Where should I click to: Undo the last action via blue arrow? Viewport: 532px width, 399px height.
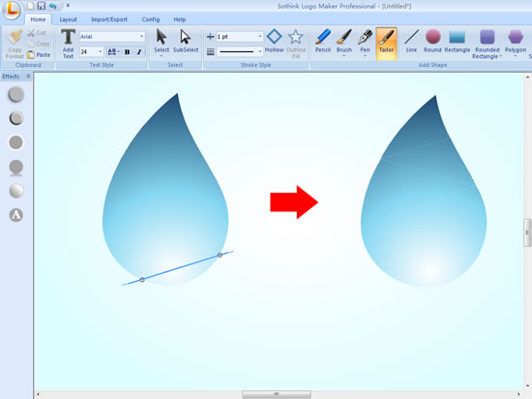52,6
